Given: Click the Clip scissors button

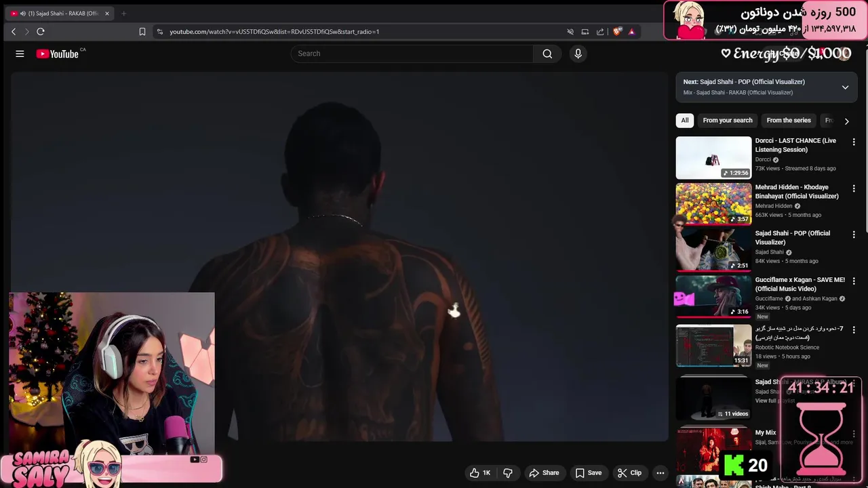Looking at the screenshot, I should (x=629, y=473).
